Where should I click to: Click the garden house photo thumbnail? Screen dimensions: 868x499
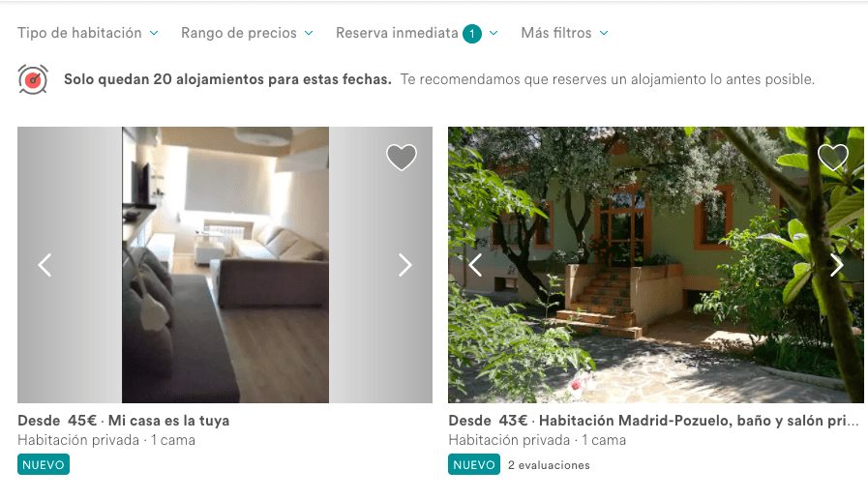click(x=656, y=265)
